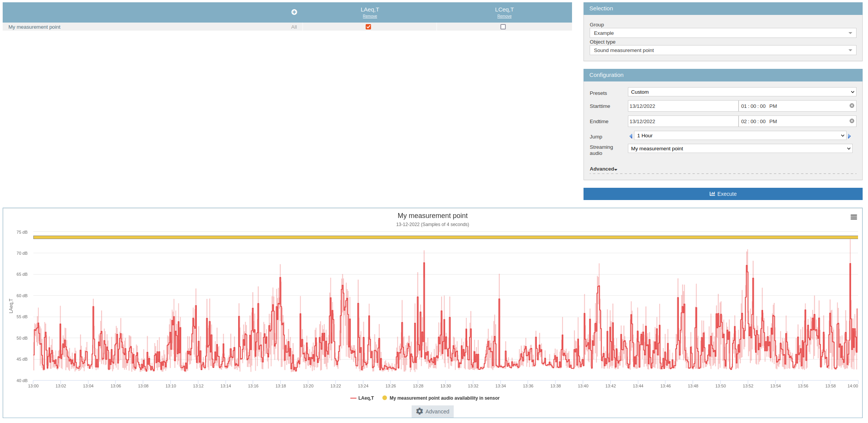Expand the Advanced configuration section
The width and height of the screenshot is (868, 423).
click(603, 169)
